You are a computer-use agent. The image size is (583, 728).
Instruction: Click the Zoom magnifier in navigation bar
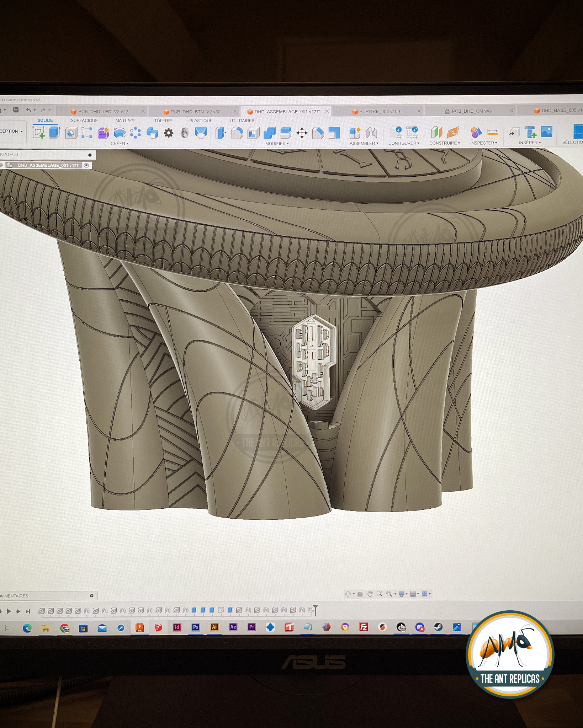coord(380,594)
